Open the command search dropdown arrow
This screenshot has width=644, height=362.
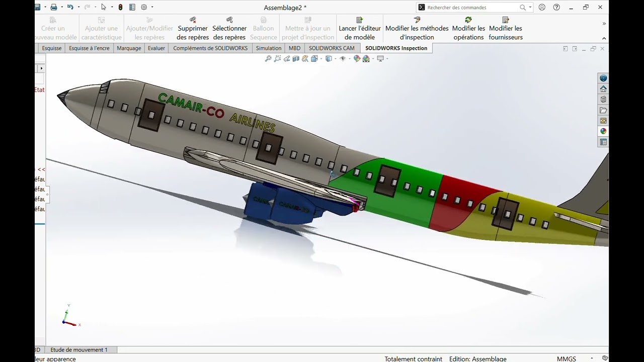(x=530, y=8)
